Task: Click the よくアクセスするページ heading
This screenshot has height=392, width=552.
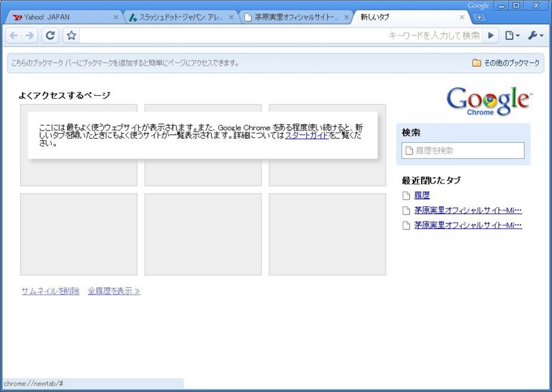Action: point(64,95)
